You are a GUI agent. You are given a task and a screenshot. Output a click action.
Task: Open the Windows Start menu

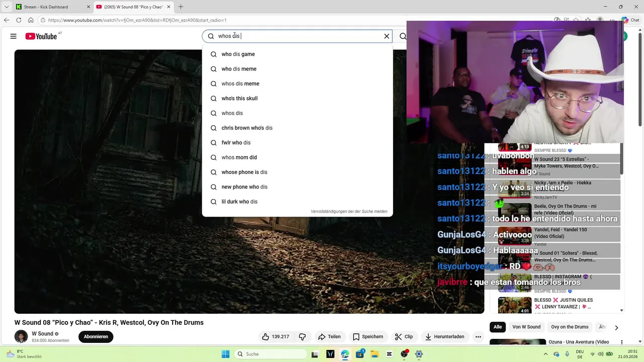225,354
